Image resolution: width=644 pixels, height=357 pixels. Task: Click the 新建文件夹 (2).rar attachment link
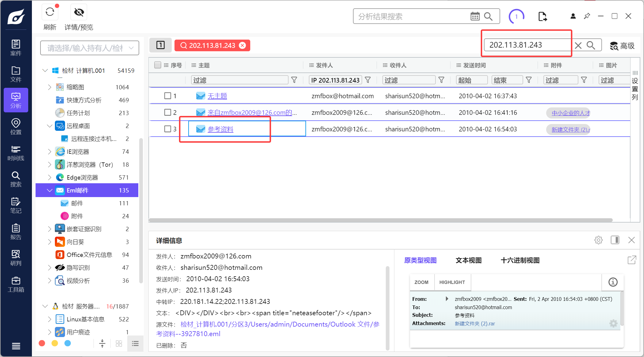[475, 324]
